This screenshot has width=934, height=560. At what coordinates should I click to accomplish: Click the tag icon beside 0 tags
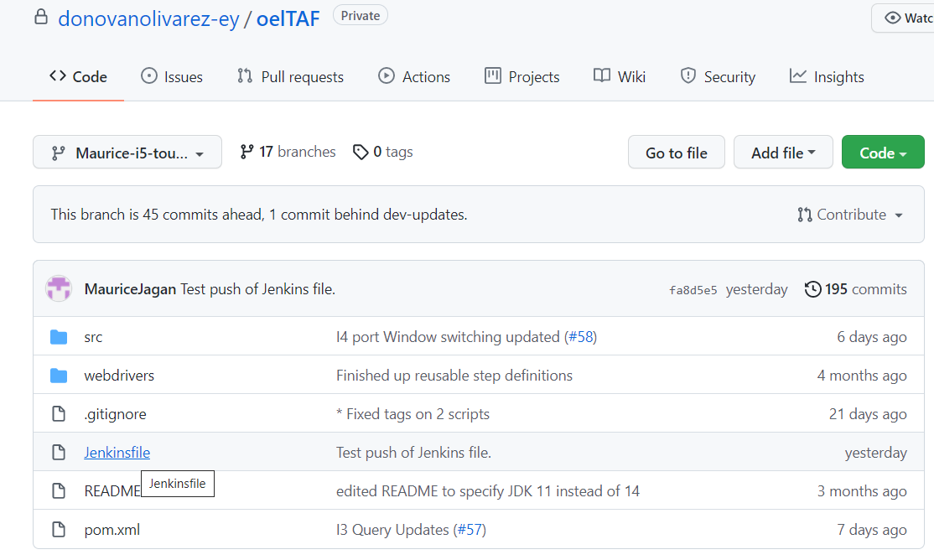[361, 153]
